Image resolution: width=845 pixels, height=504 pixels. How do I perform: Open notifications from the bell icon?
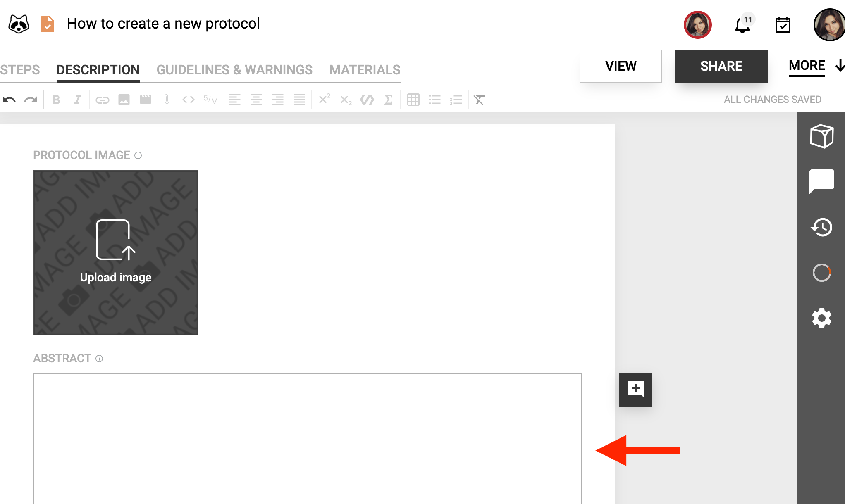[742, 25]
